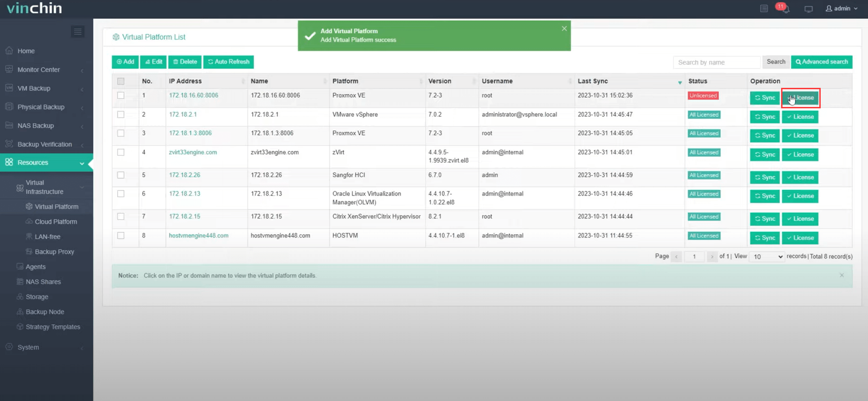Check the row for 172.18.1.3:8006
Image resolution: width=868 pixels, height=401 pixels.
(121, 133)
